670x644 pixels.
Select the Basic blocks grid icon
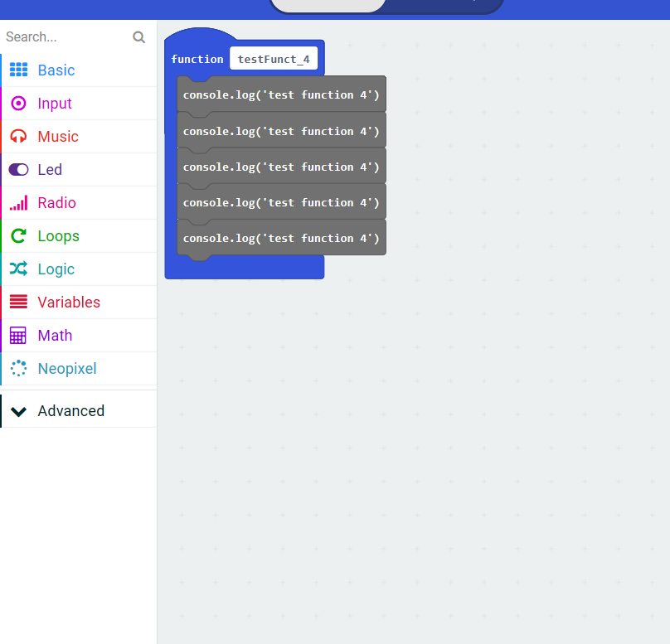click(18, 70)
